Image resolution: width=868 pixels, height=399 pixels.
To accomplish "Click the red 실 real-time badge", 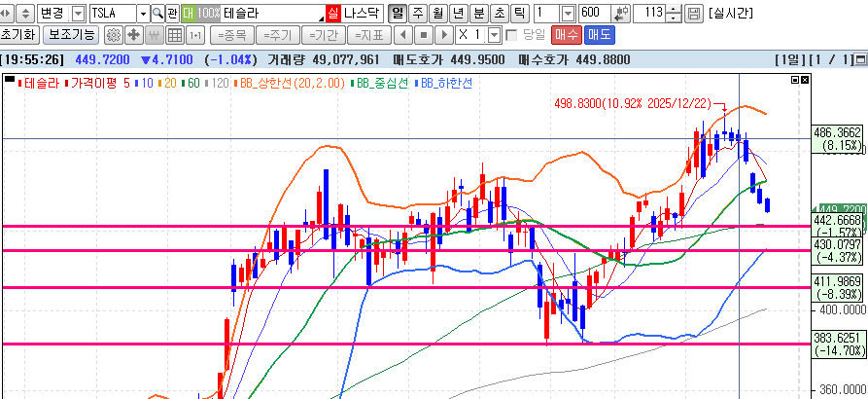I will 332,13.
